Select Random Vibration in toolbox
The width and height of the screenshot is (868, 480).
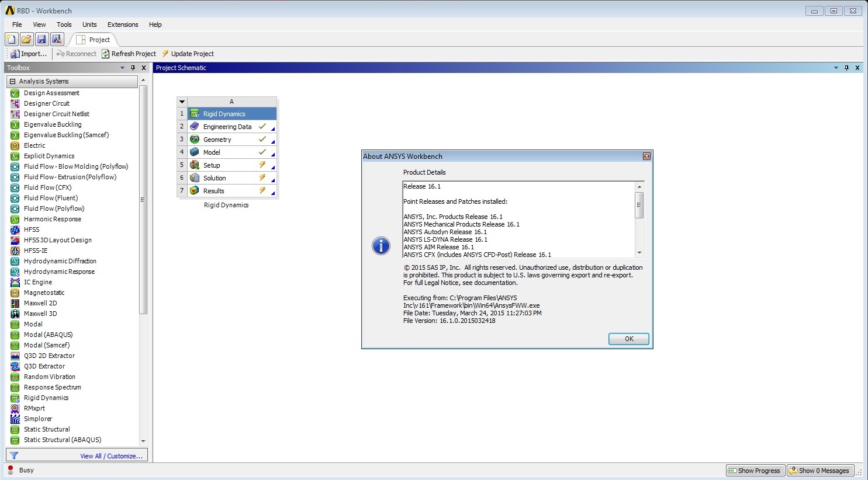50,377
